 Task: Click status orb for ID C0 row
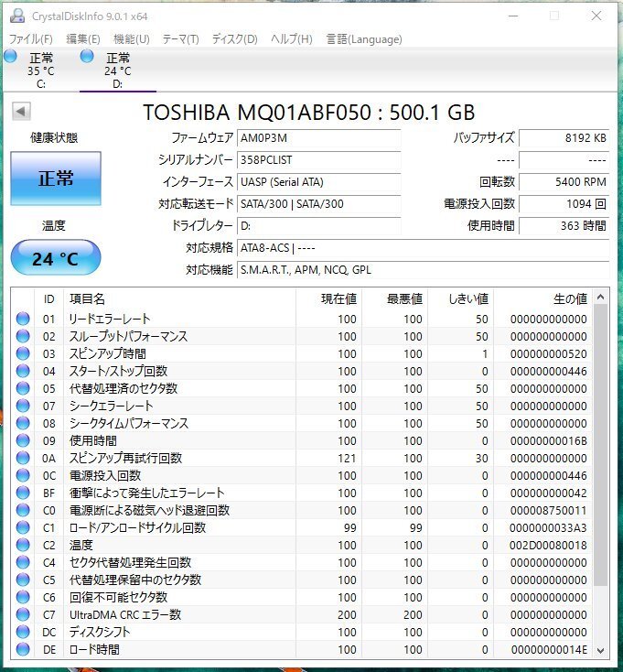[23, 510]
